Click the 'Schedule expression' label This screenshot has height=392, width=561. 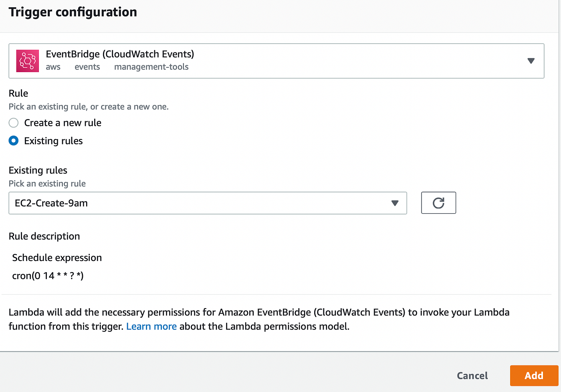pos(57,258)
